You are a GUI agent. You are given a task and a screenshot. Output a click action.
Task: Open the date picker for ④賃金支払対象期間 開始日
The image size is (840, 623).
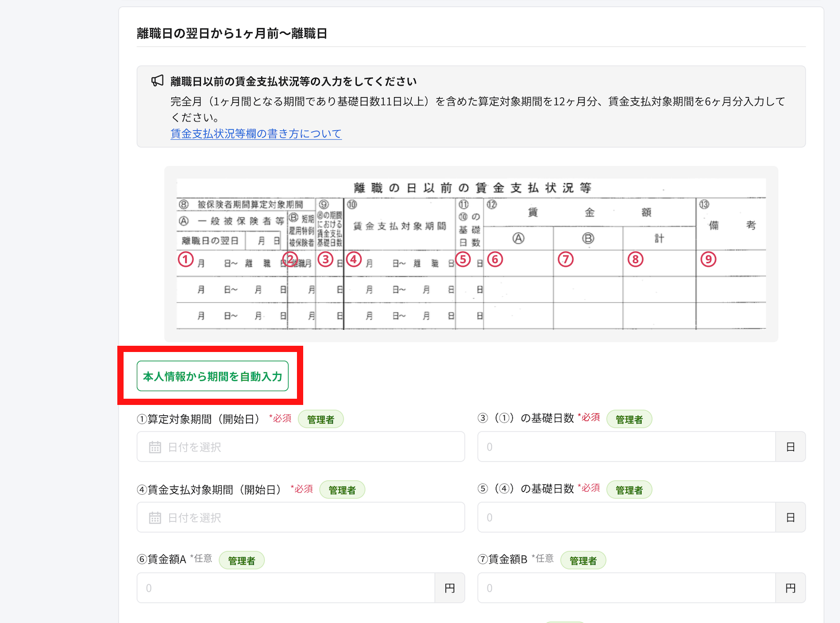point(300,517)
